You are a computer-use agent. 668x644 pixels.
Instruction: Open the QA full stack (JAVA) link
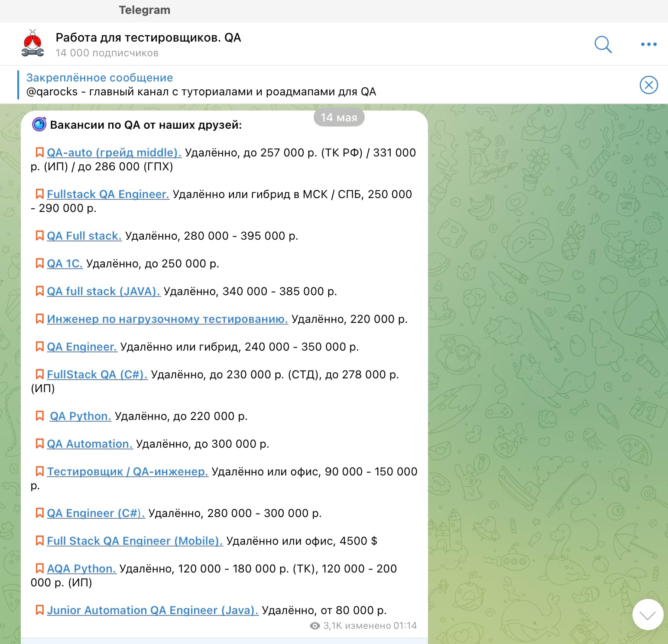(x=104, y=291)
